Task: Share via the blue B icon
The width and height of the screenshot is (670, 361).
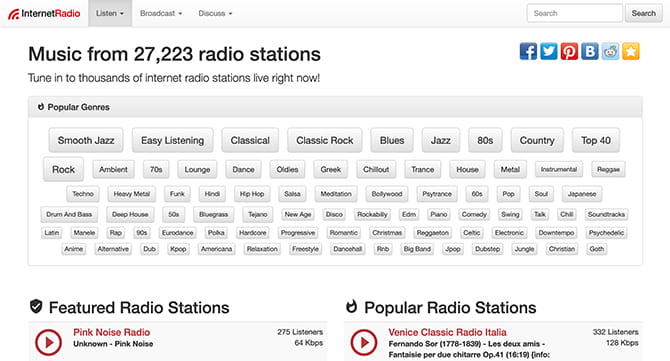Action: [590, 51]
